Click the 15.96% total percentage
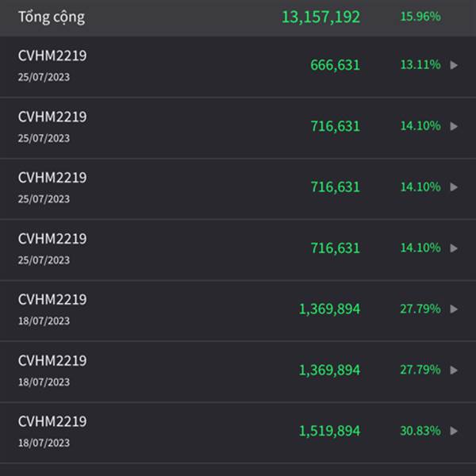This screenshot has height=476, width=476. (420, 17)
